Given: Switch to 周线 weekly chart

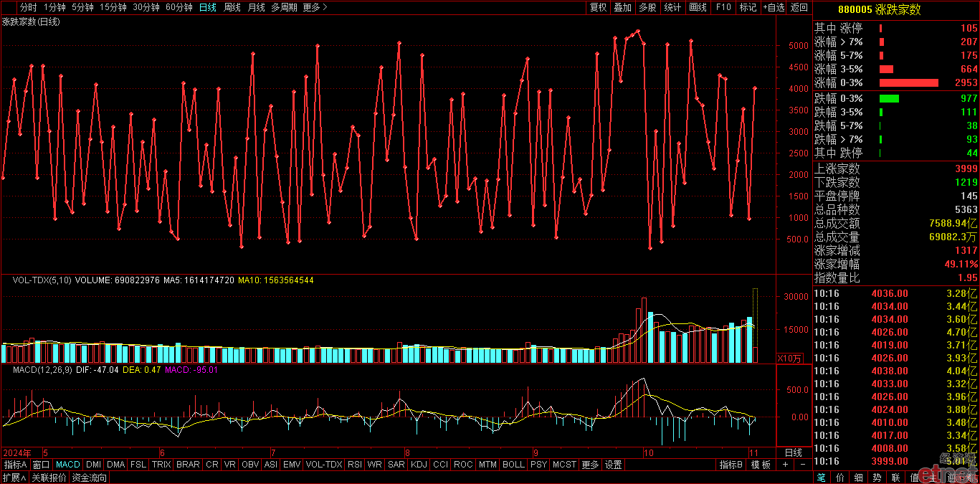Looking at the screenshot, I should click(x=232, y=7).
